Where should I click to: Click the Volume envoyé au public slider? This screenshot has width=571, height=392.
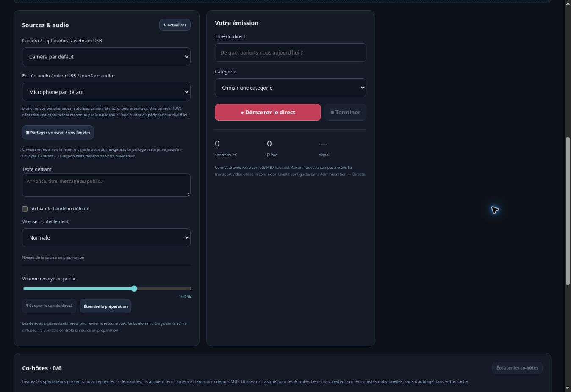pyautogui.click(x=107, y=289)
